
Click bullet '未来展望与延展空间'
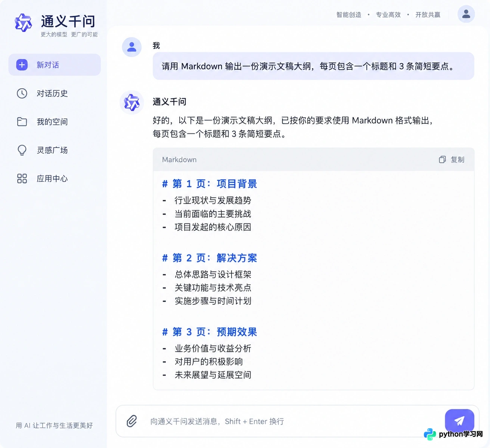point(213,375)
